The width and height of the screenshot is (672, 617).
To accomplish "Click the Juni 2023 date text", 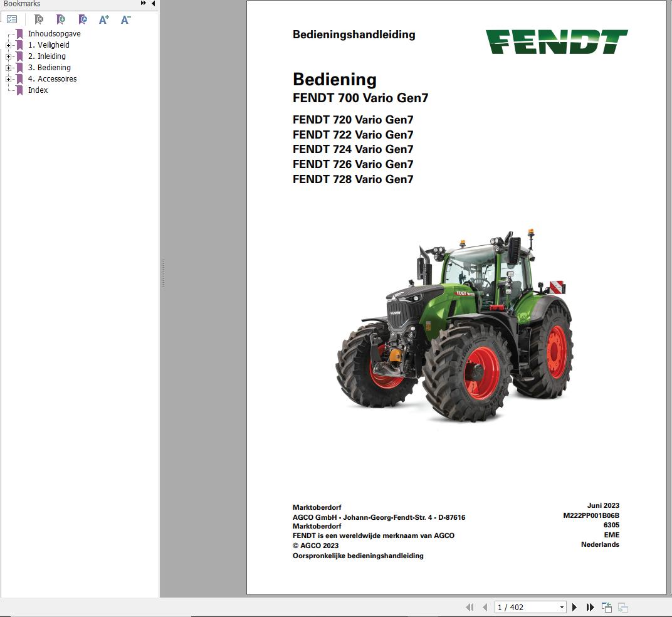I will 603,505.
